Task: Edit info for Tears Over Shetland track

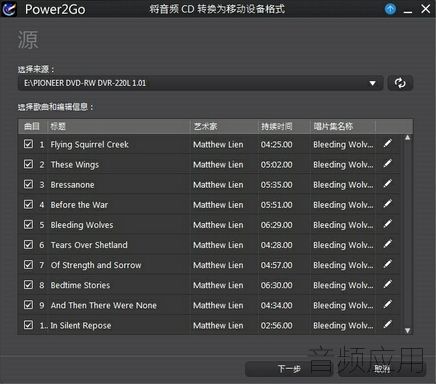Action: pyautogui.click(x=387, y=244)
